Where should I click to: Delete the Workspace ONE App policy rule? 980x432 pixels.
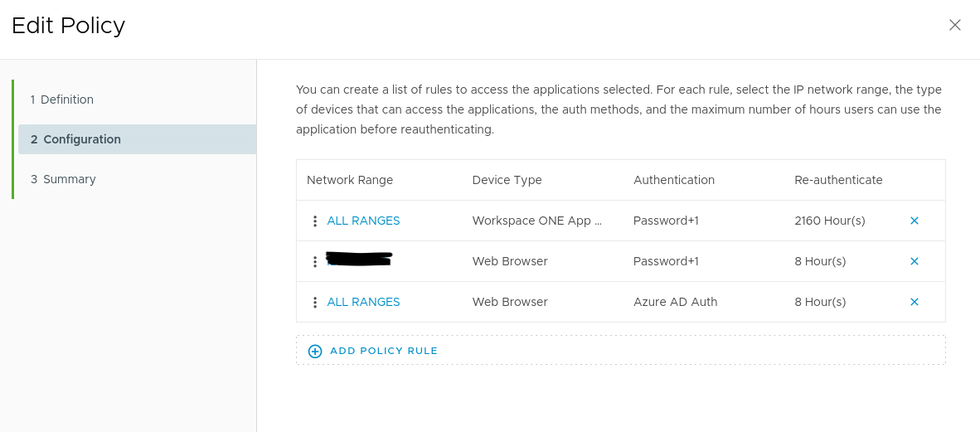coord(914,221)
